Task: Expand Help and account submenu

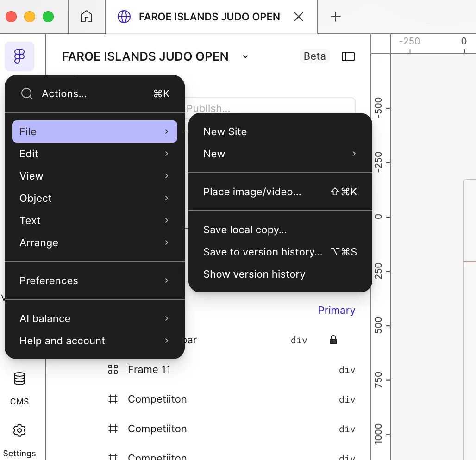Action: pyautogui.click(x=95, y=341)
